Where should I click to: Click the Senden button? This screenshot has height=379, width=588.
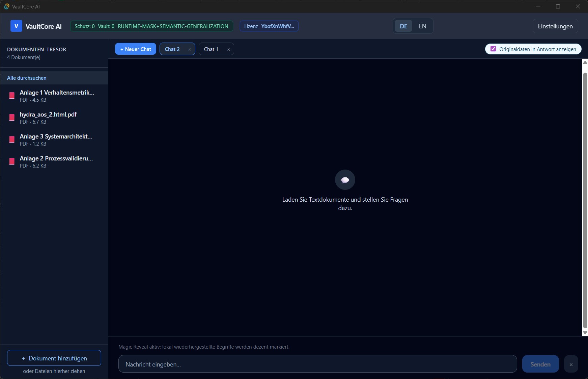tap(540, 364)
